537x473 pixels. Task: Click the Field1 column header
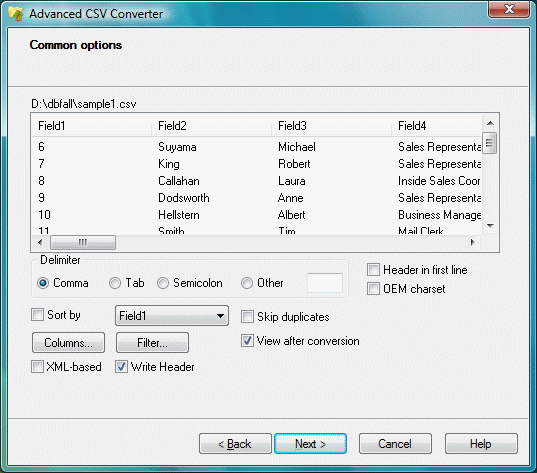pyautogui.click(x=91, y=126)
